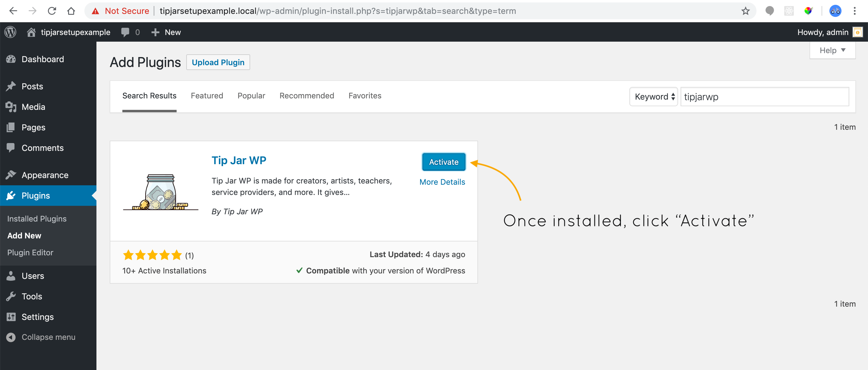Click the Howdy, admin account menu
This screenshot has height=370, width=868.
click(x=830, y=32)
